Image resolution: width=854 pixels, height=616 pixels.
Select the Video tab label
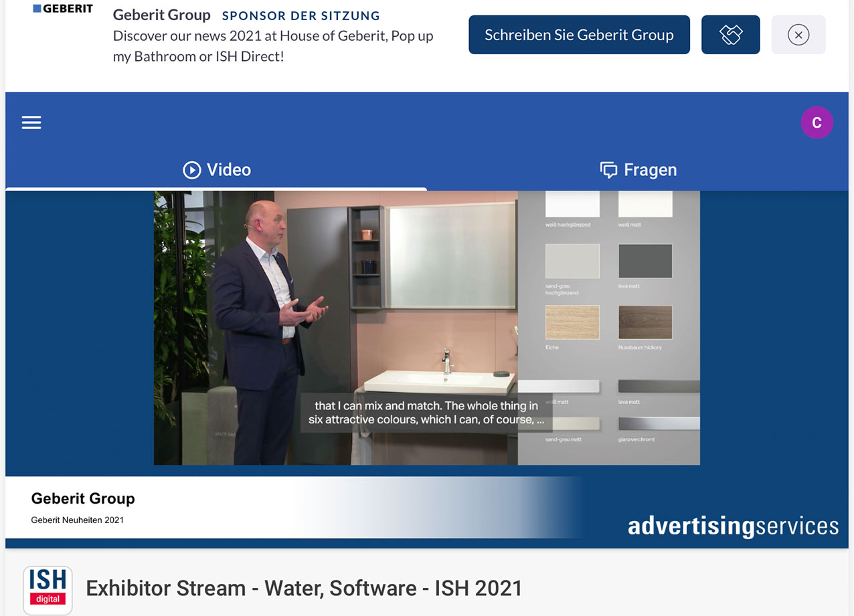pos(229,170)
